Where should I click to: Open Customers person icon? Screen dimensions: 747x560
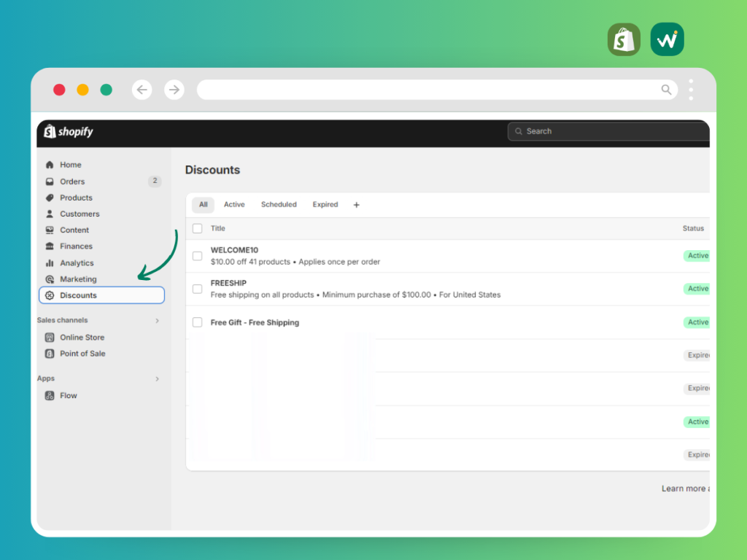(50, 214)
